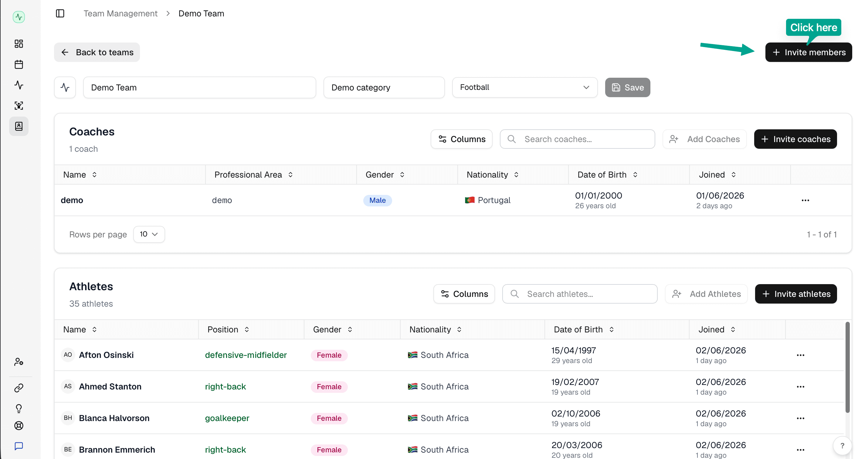868x459 pixels.
Task: Open the dashboard grid icon in sidebar
Action: tap(19, 44)
